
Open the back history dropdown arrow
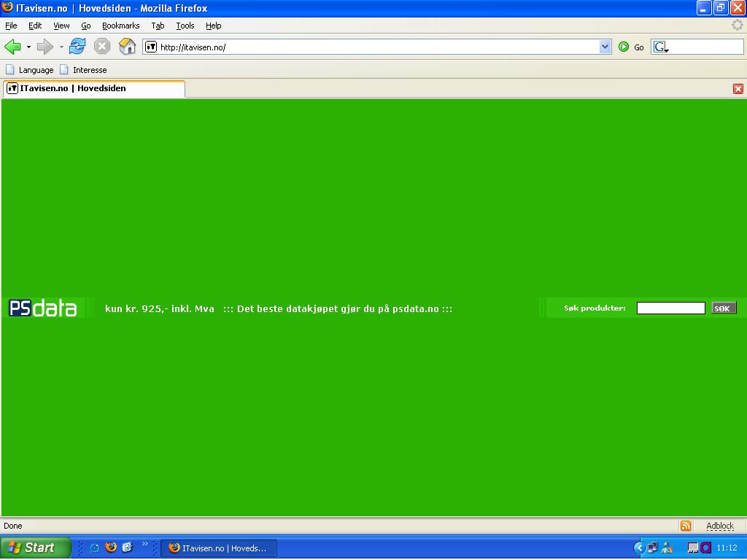click(x=28, y=47)
